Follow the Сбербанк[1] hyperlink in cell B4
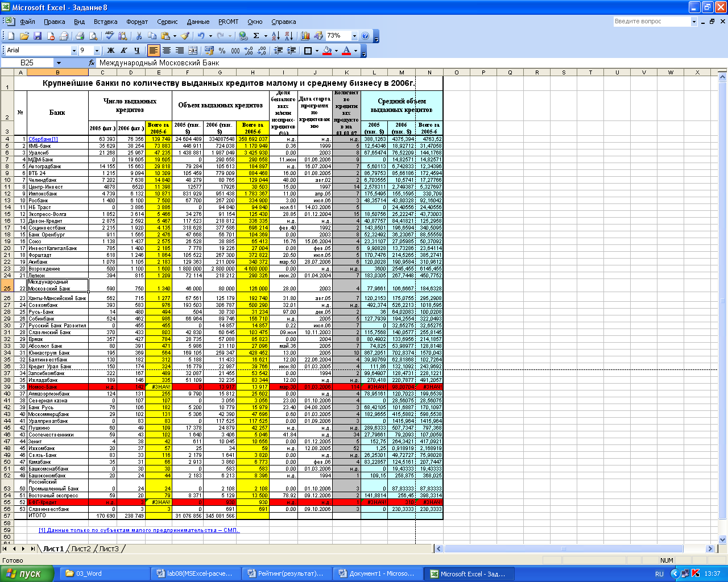 tap(43, 139)
